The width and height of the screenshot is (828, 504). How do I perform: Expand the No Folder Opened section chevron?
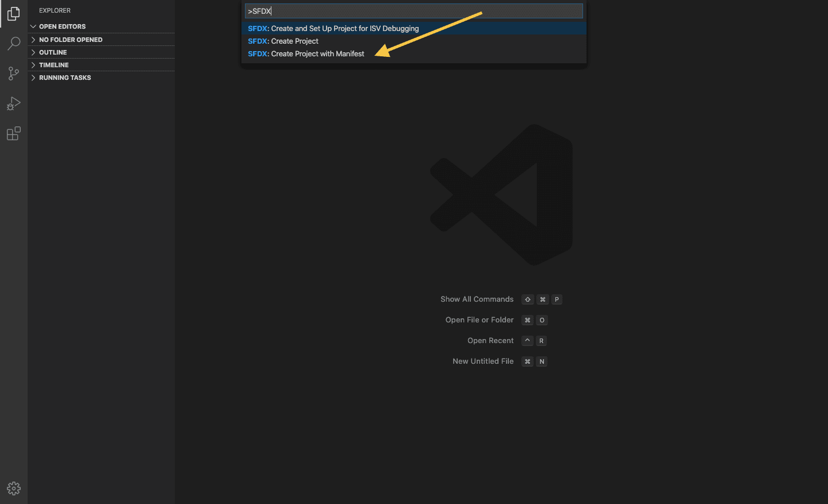click(x=33, y=40)
